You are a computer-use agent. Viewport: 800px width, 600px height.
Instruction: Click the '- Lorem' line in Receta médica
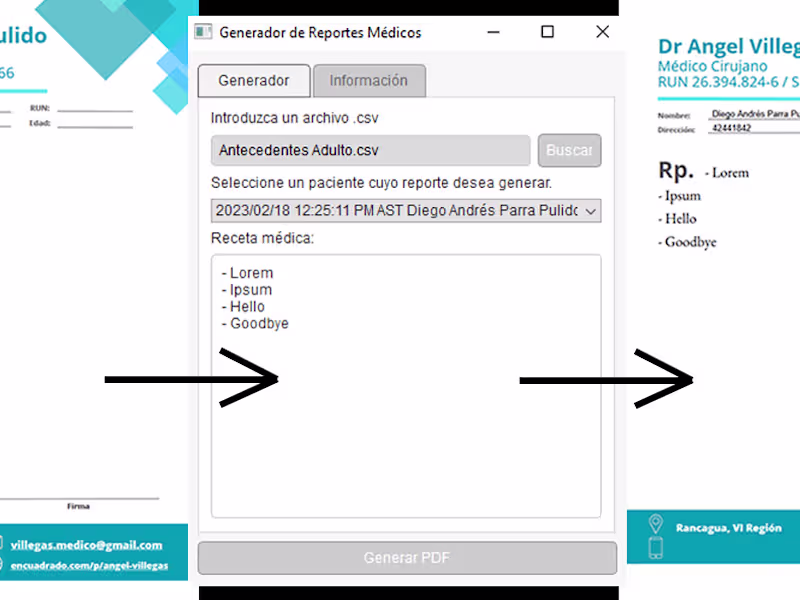[x=247, y=273]
